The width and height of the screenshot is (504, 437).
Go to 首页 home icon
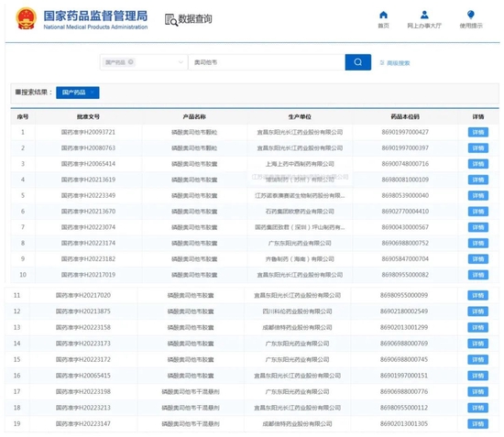click(383, 15)
